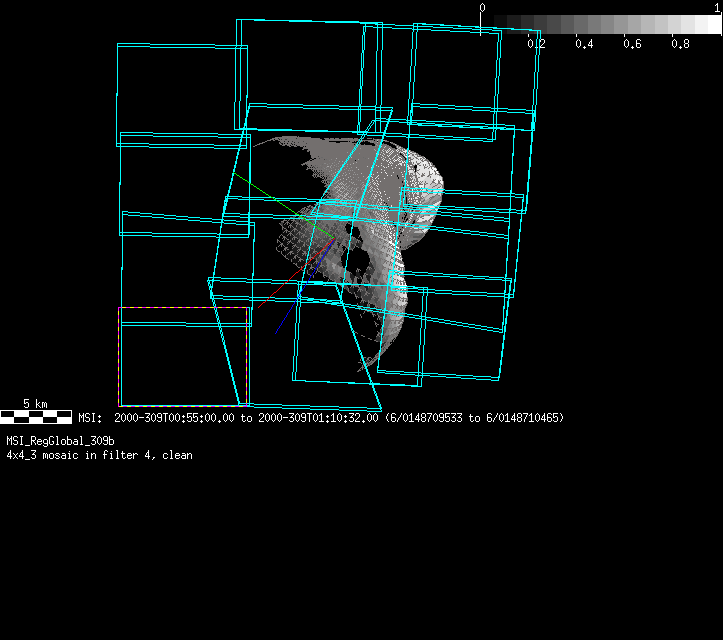The height and width of the screenshot is (640, 723).
Task: Click the '5 km' scale label text
Action: click(35, 404)
